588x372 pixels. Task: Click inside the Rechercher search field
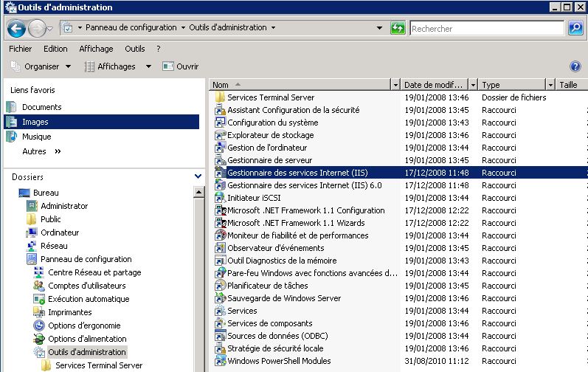[x=487, y=29]
